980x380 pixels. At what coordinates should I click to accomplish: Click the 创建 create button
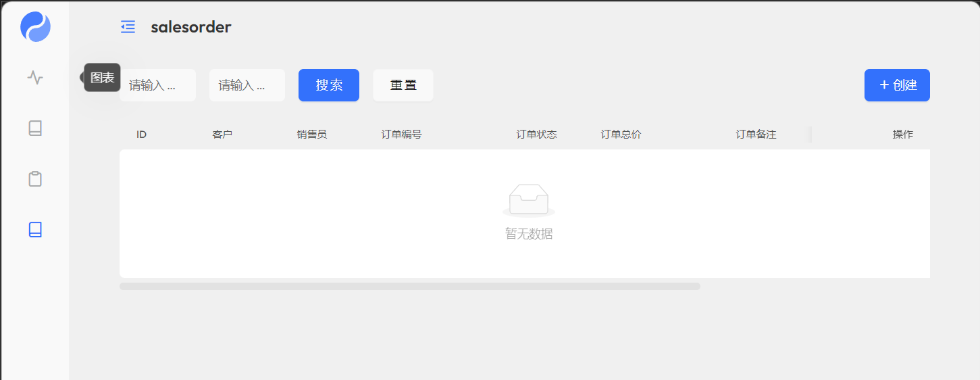[897, 85]
